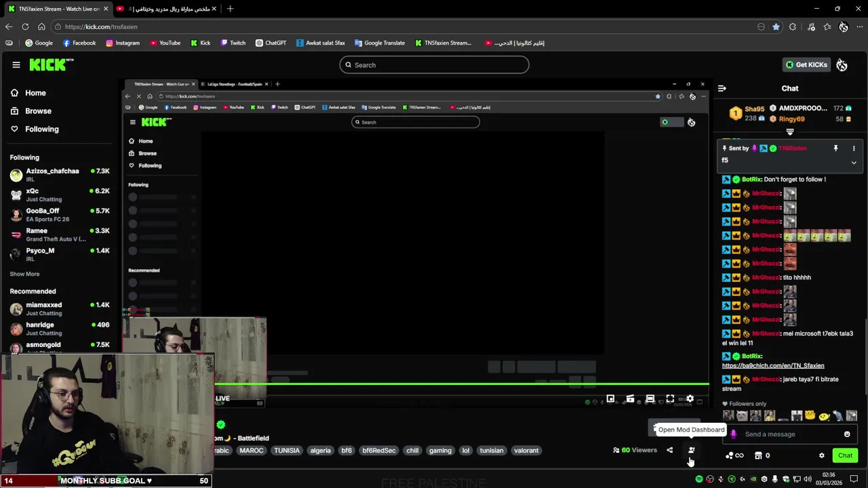The image size is (868, 488).
Task: Open player settings gear icon
Action: coord(690,399)
